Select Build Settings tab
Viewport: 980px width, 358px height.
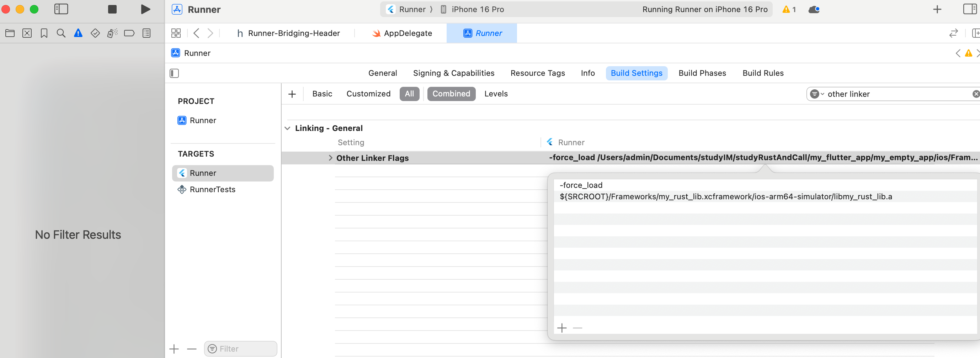(637, 73)
